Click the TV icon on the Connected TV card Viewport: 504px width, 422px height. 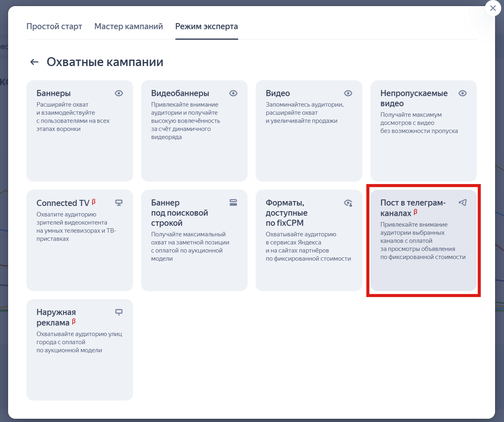point(118,203)
